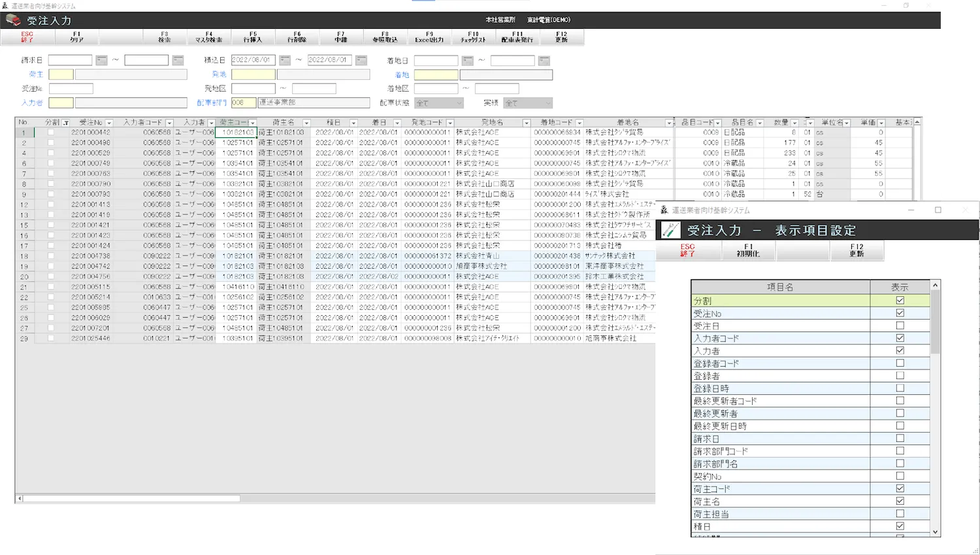Open the 発地名 column filter dropdown
980x555 pixels.
[526, 123]
